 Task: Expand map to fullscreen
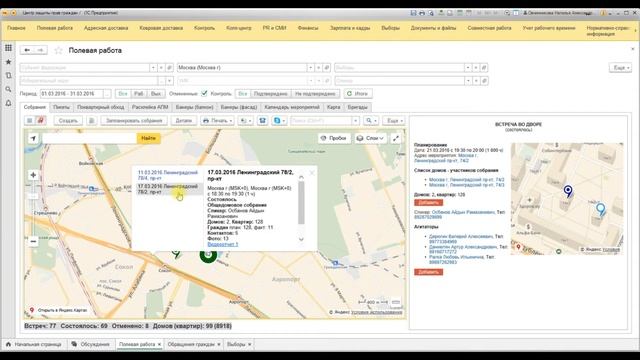(x=396, y=138)
